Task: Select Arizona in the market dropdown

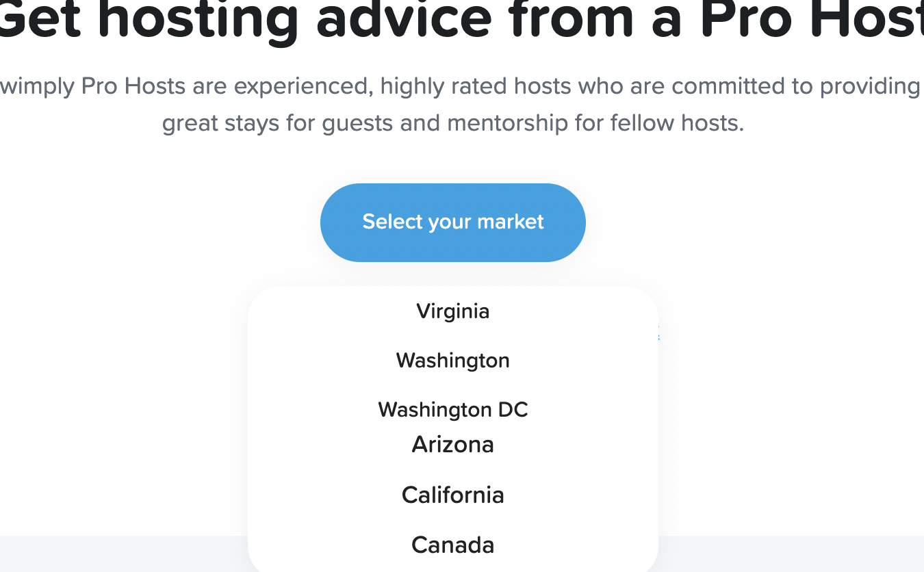Action: [x=452, y=444]
